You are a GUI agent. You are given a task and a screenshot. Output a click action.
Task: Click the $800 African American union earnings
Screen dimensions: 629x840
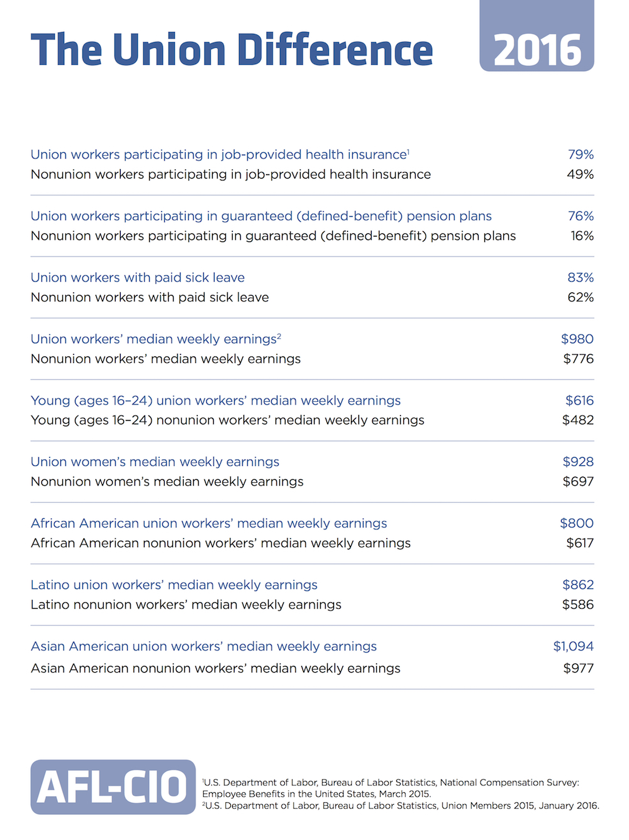(x=577, y=523)
